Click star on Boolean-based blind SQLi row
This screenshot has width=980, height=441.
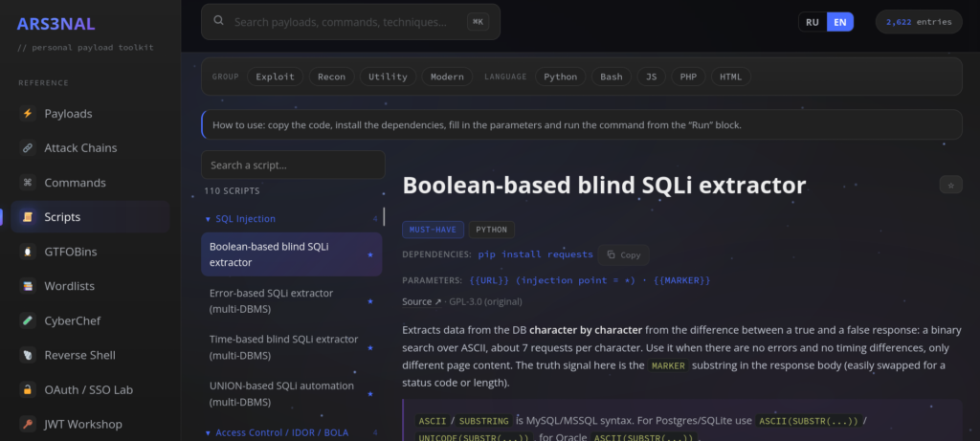tap(370, 254)
